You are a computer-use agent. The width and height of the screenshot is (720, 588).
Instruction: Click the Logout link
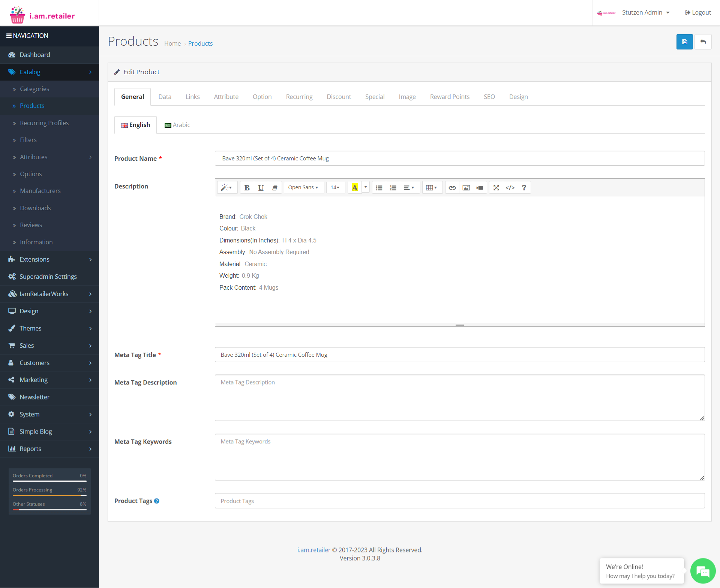(x=697, y=13)
